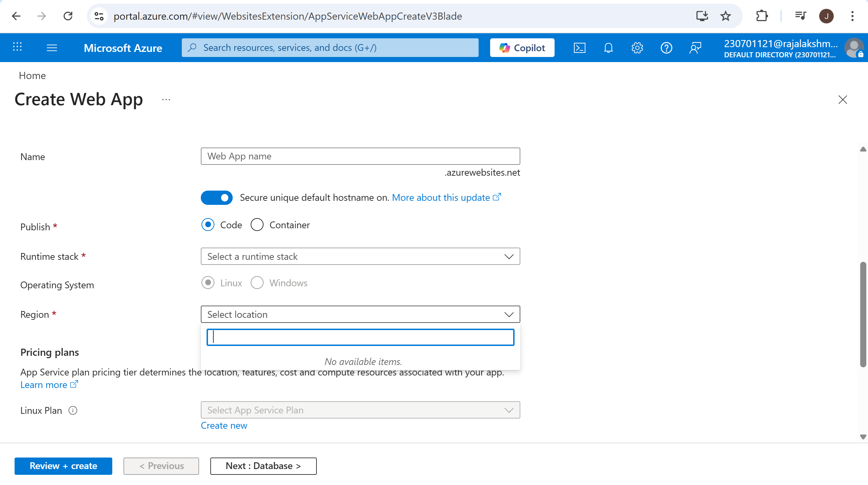The height and width of the screenshot is (485, 868).
Task: Click the Create new plan link
Action: (x=224, y=425)
